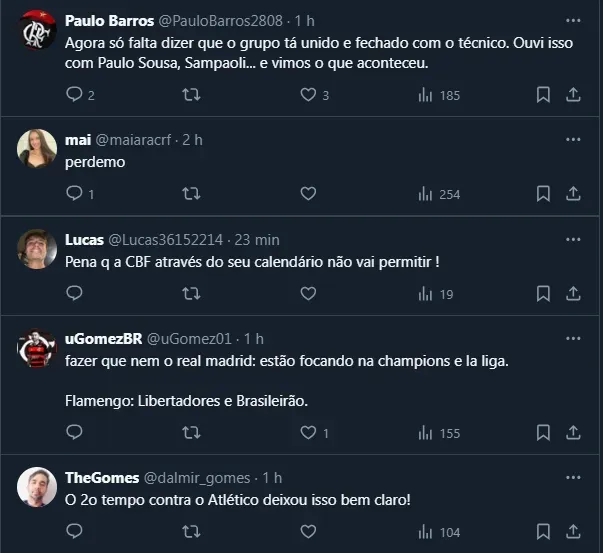Viewport: 603px width, 553px height.
Task: Share Lucas's tweet about CBF
Action: pos(573,294)
